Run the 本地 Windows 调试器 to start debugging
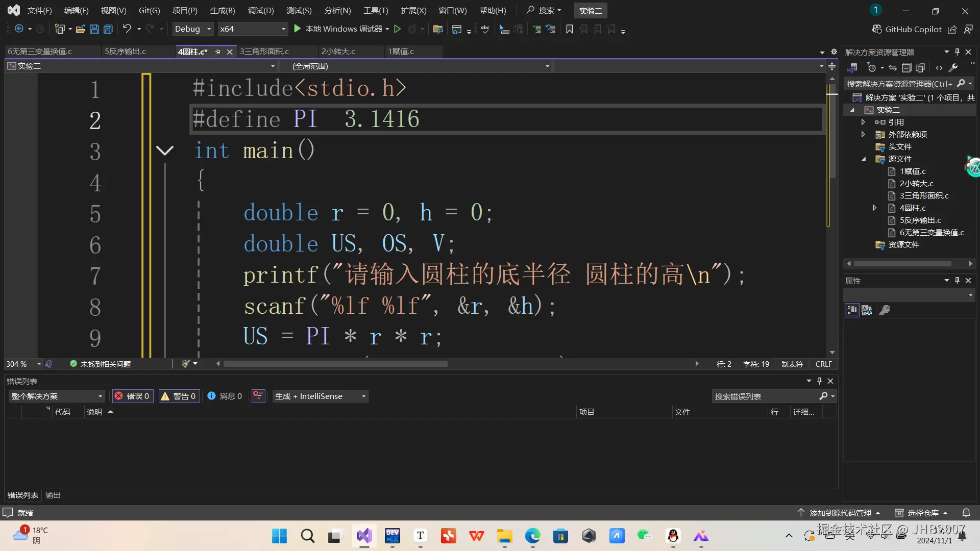Screen dimensions: 980x551 [340, 29]
